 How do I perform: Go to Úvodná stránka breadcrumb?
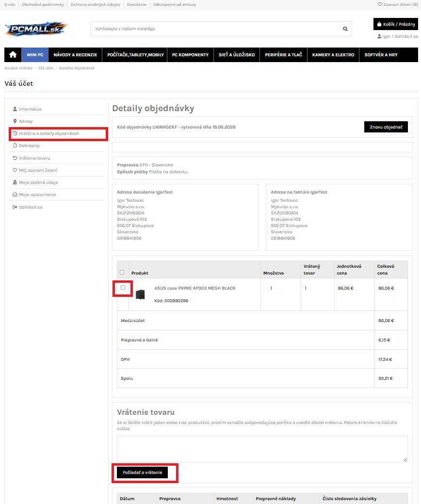pyautogui.click(x=18, y=68)
